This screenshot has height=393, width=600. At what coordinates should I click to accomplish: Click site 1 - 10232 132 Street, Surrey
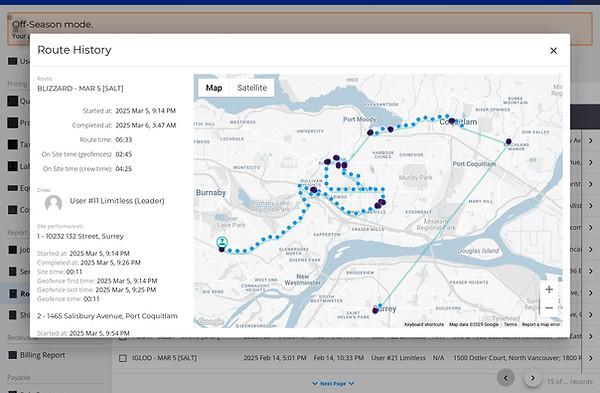(80, 236)
